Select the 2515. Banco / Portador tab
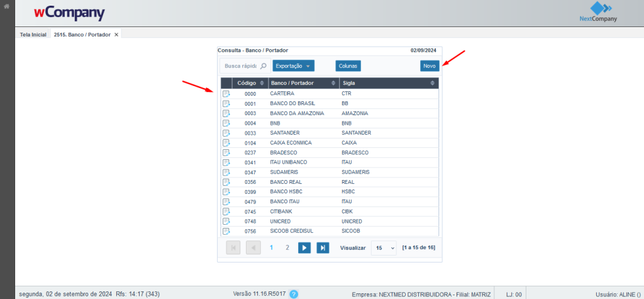The height and width of the screenshot is (299, 644). [x=82, y=35]
